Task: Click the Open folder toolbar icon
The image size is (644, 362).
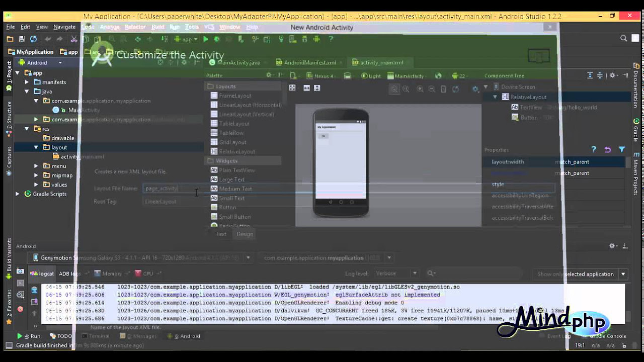Action: (x=10, y=39)
